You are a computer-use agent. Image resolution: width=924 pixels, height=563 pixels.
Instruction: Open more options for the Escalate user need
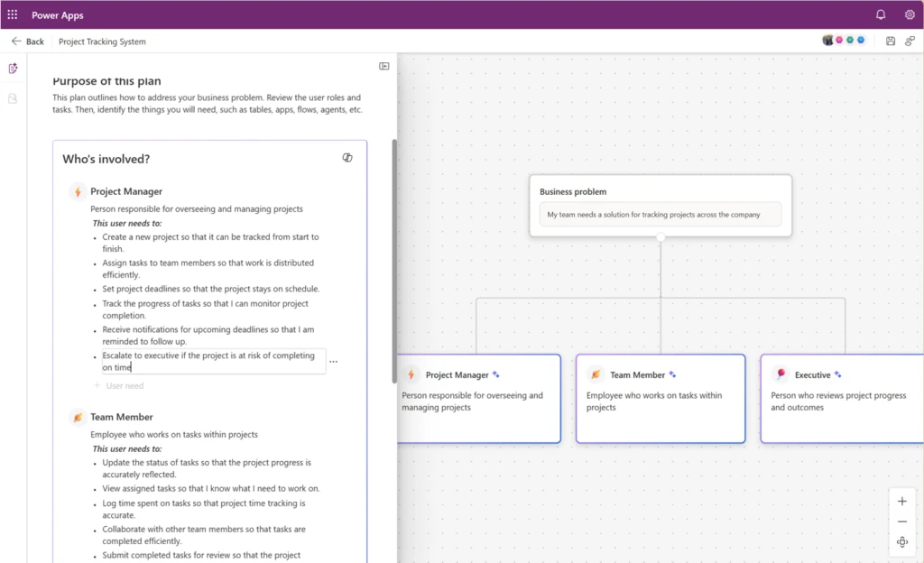pos(333,360)
